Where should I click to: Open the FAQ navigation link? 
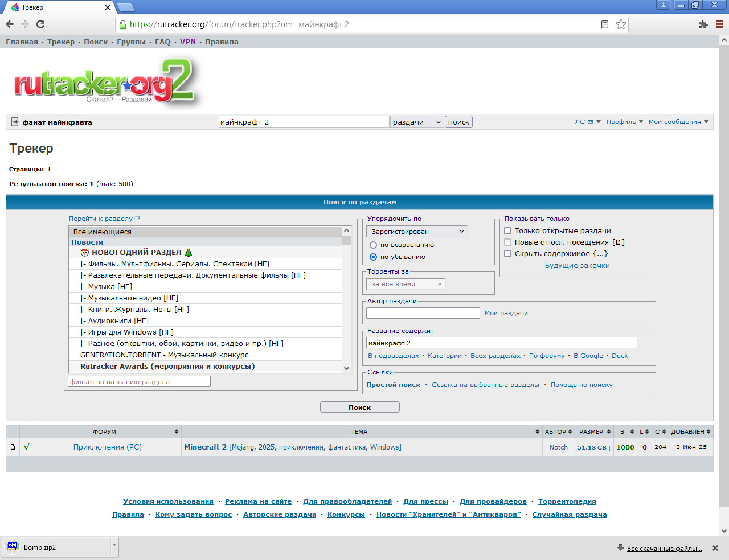(x=163, y=42)
